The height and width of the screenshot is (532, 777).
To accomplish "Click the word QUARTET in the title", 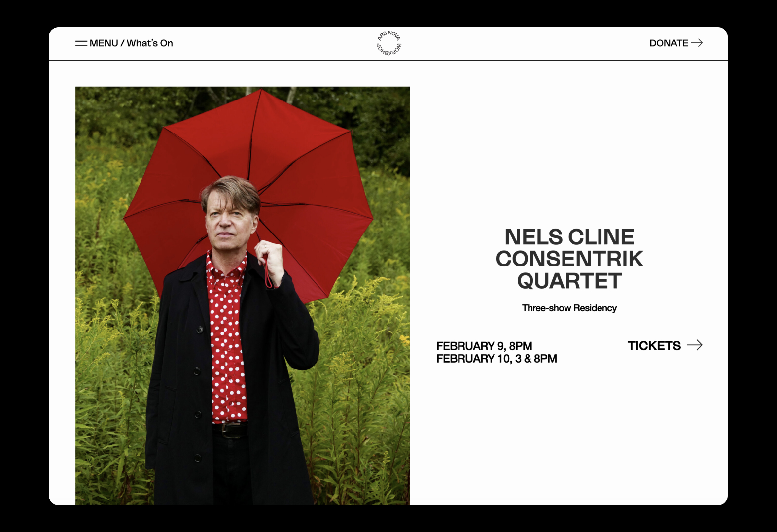I will (569, 281).
